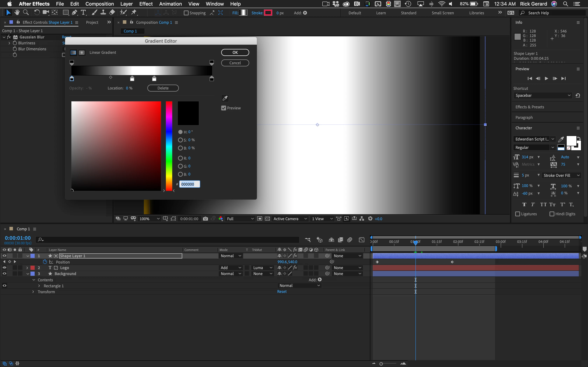Select the Hand tool

[17, 13]
